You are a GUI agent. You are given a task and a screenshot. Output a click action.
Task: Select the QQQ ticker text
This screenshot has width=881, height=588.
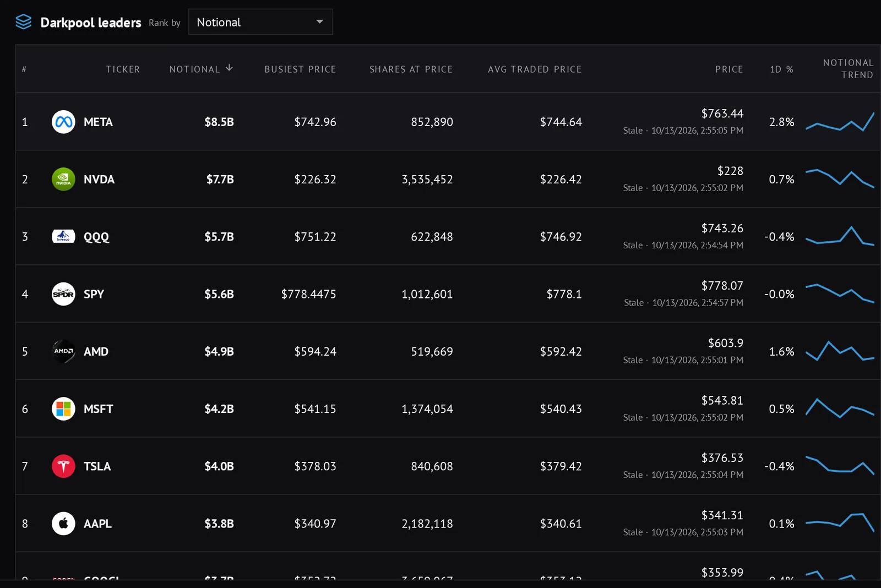tap(96, 237)
